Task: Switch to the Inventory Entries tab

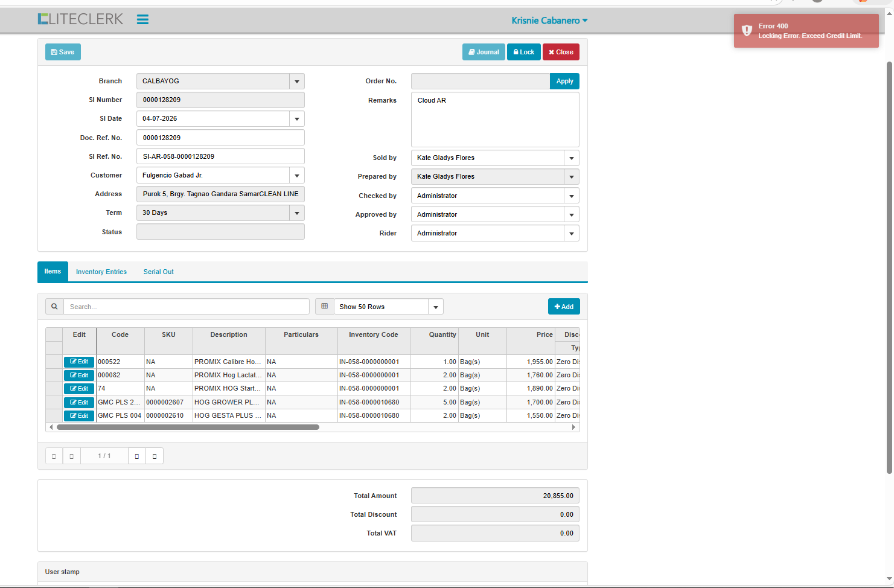Action: tap(101, 272)
